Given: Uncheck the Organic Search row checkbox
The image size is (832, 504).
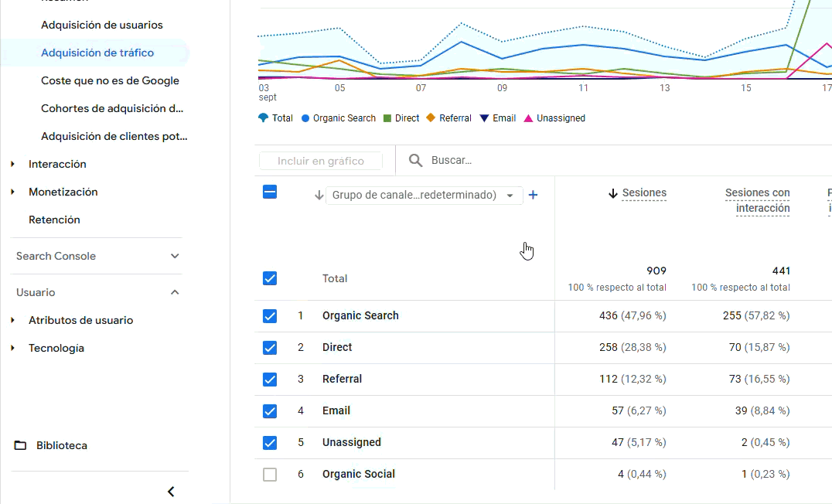Looking at the screenshot, I should point(270,315).
